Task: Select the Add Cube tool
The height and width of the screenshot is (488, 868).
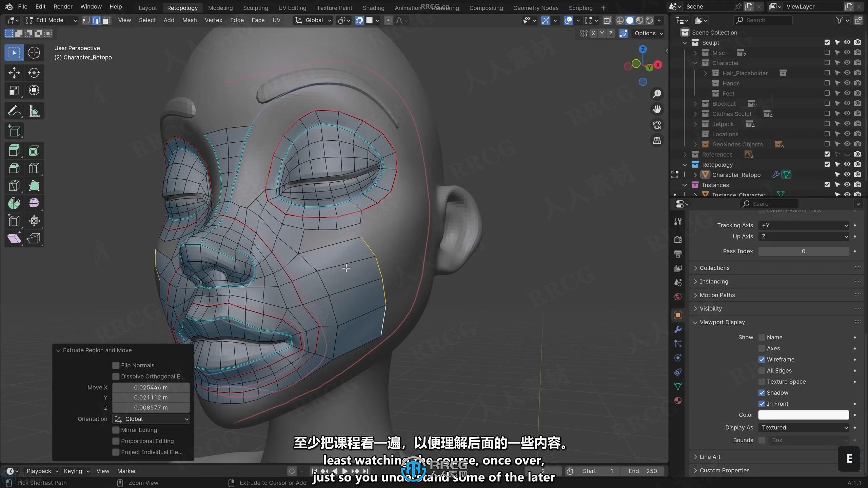Action: 14,131
